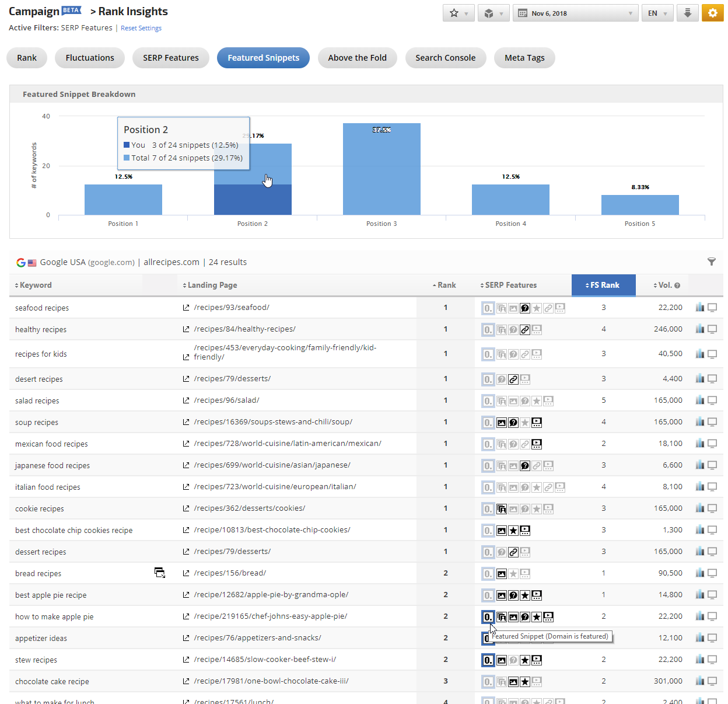Image resolution: width=728 pixels, height=704 pixels.
Task: Click the monitor icon in healthy recipes row
Action: pos(712,329)
